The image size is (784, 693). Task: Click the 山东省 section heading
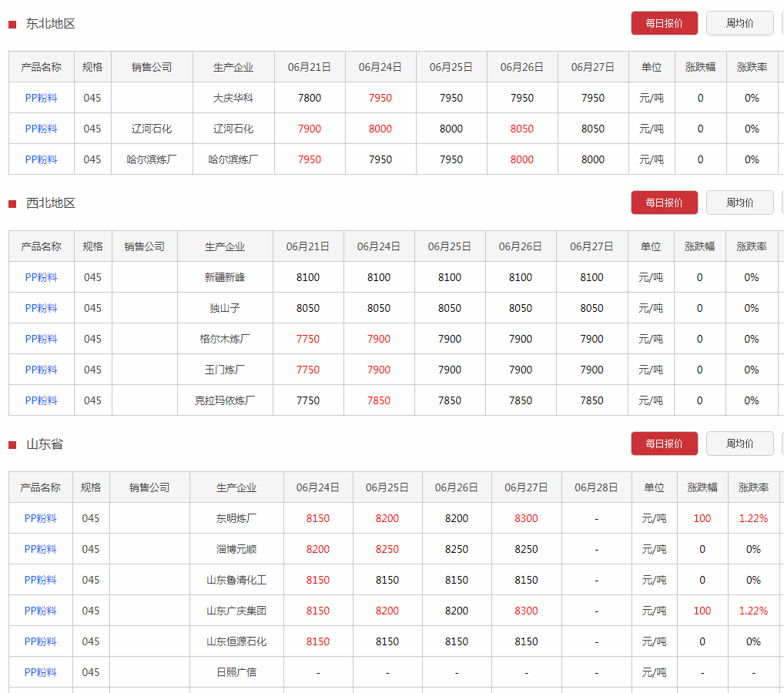coord(45,444)
